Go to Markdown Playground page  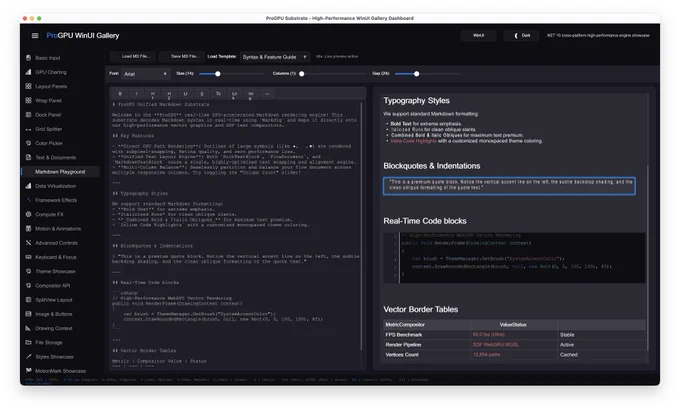(x=60, y=172)
